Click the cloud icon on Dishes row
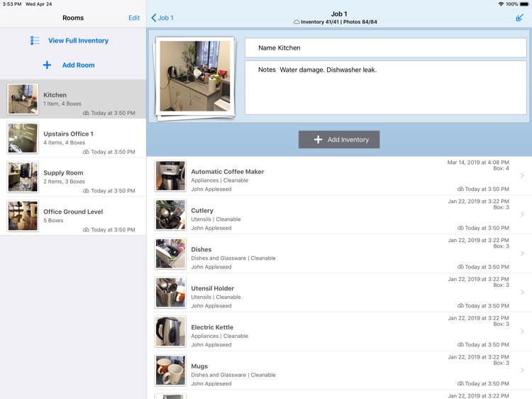Viewport: 532px width, 399px height. tap(460, 267)
